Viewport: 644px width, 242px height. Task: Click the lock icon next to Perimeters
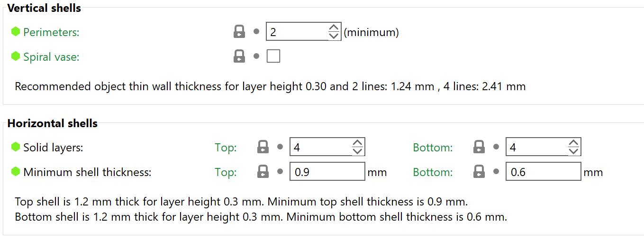point(239,32)
